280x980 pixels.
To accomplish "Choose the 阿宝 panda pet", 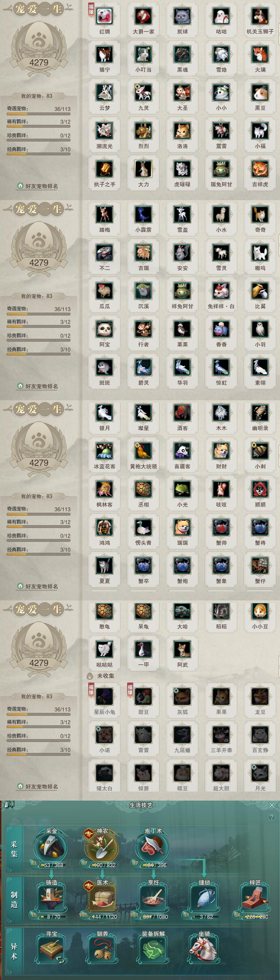I will point(104,329).
